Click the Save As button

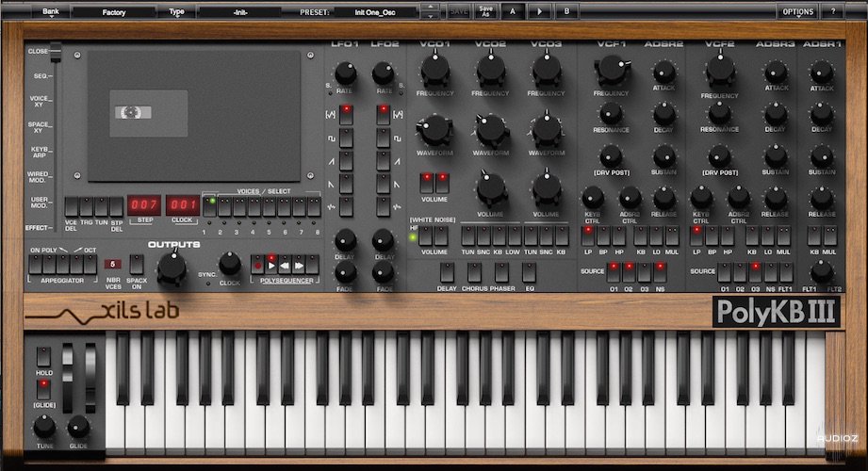[x=485, y=11]
